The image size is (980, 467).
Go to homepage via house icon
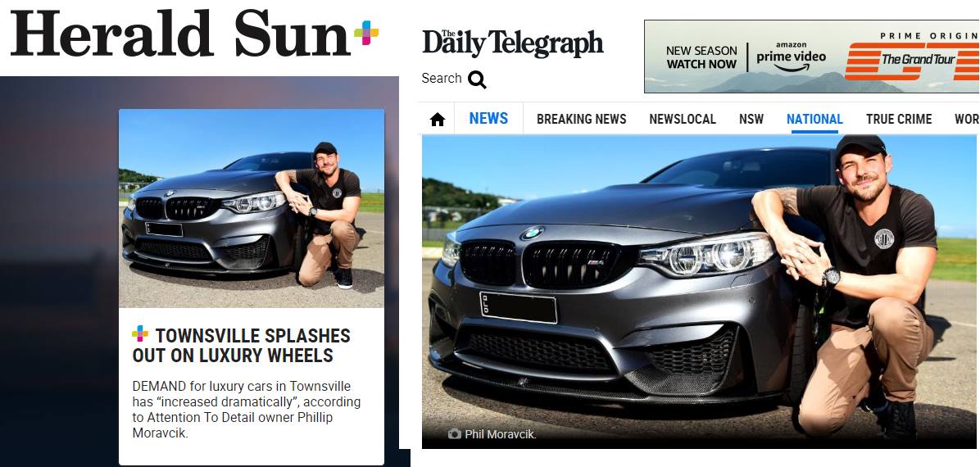438,120
